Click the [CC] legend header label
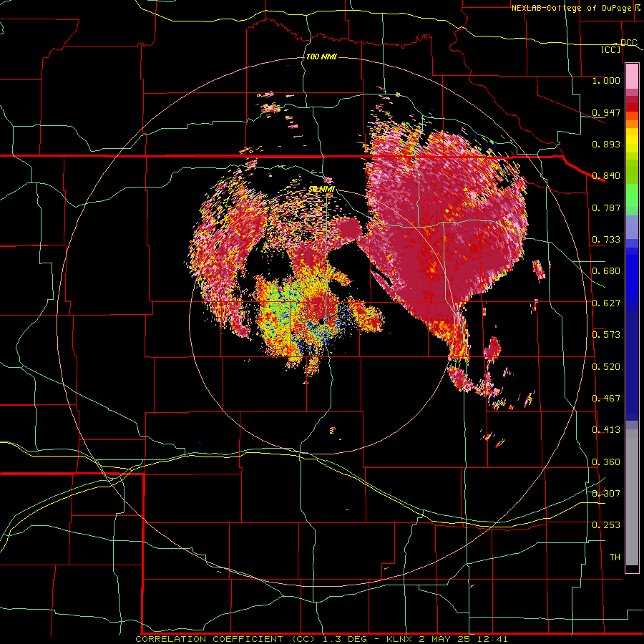644x644 pixels. coord(611,49)
